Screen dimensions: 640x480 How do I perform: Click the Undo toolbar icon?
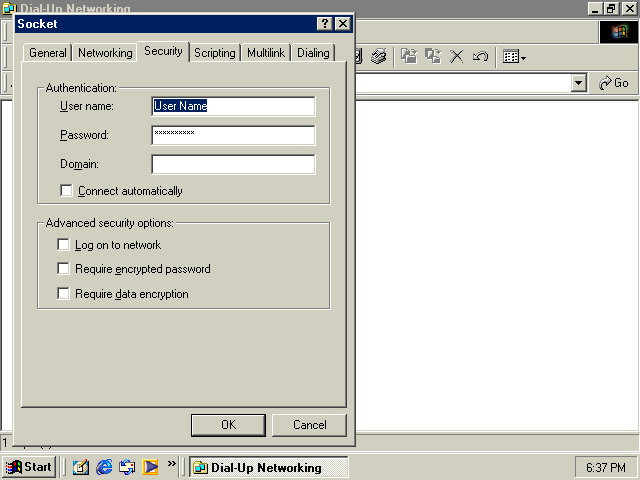[x=480, y=56]
